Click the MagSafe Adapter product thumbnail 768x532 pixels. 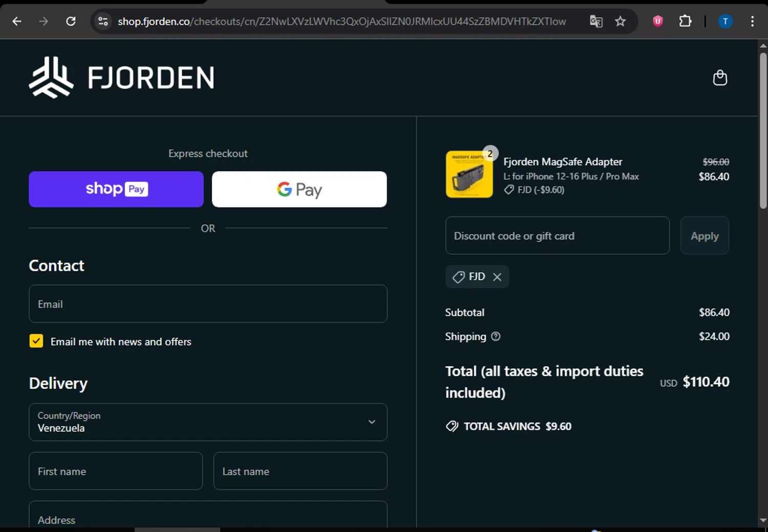pos(470,174)
